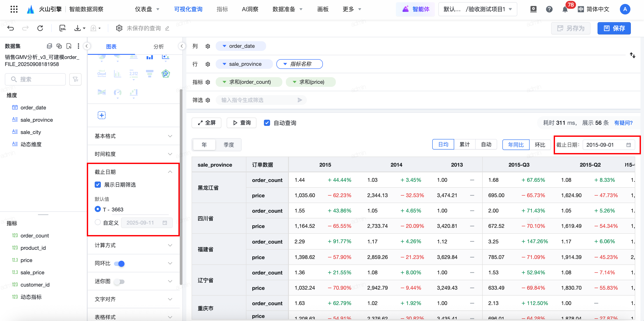The height and width of the screenshot is (321, 644).
Task: Click the swap rows and columns icon
Action: (632, 55)
